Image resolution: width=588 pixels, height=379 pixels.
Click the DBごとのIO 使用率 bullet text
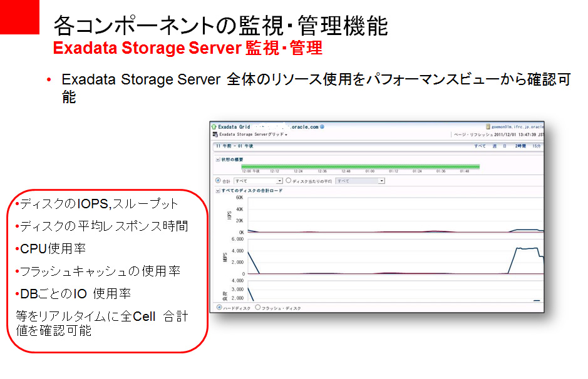click(75, 293)
